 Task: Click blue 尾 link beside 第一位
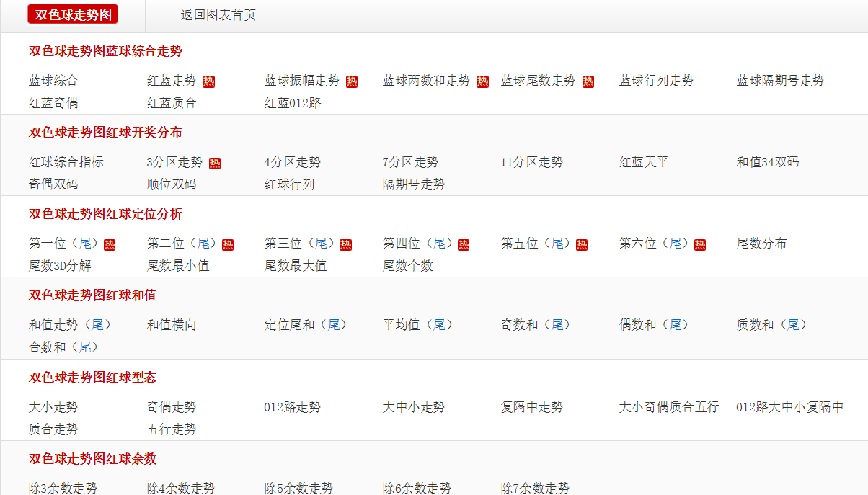click(84, 244)
